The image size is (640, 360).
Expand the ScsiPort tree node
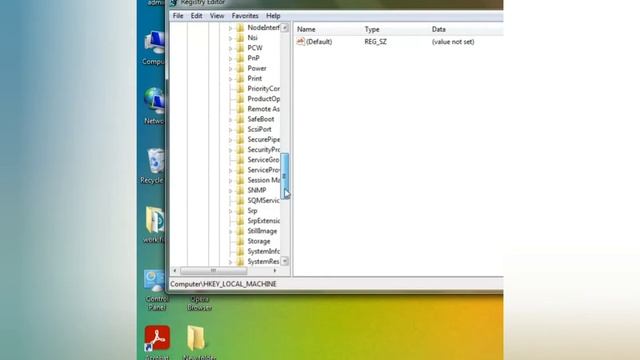coord(230,130)
